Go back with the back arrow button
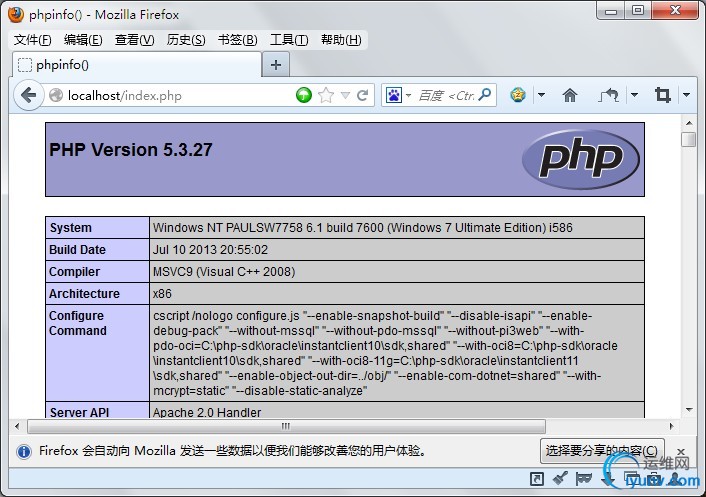Screen dimensions: 706x497 pos(28,95)
